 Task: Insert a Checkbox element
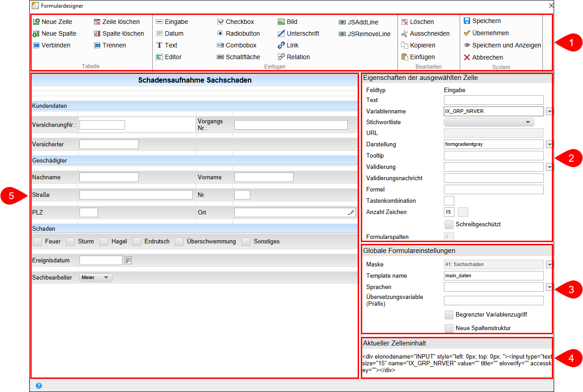coord(235,22)
